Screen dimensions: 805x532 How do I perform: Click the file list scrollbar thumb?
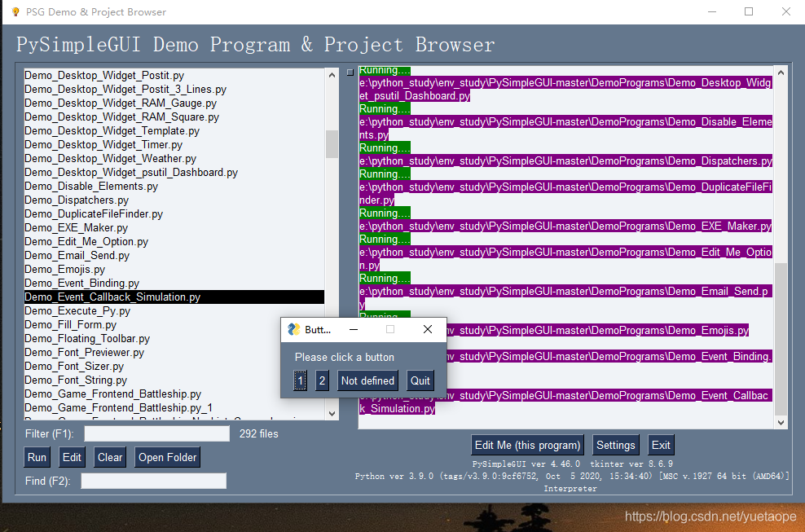coord(332,144)
